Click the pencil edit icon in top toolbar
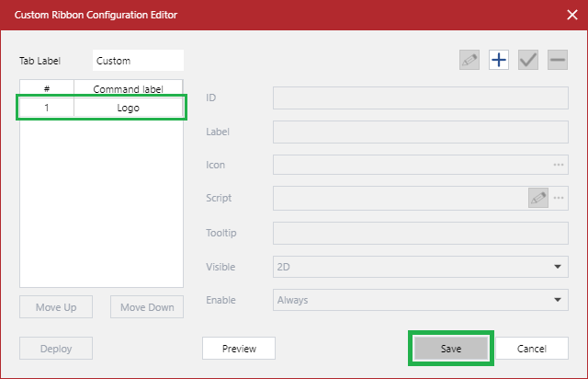The width and height of the screenshot is (588, 379). (x=469, y=61)
